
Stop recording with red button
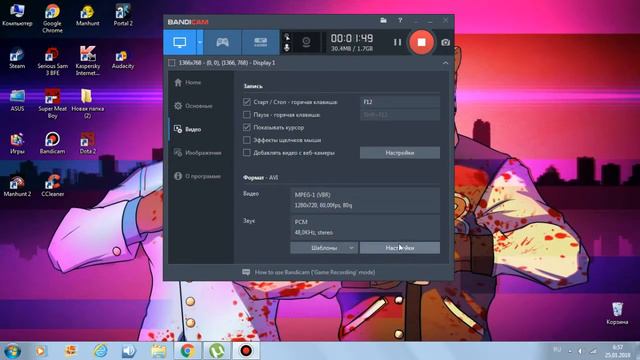[x=421, y=42]
